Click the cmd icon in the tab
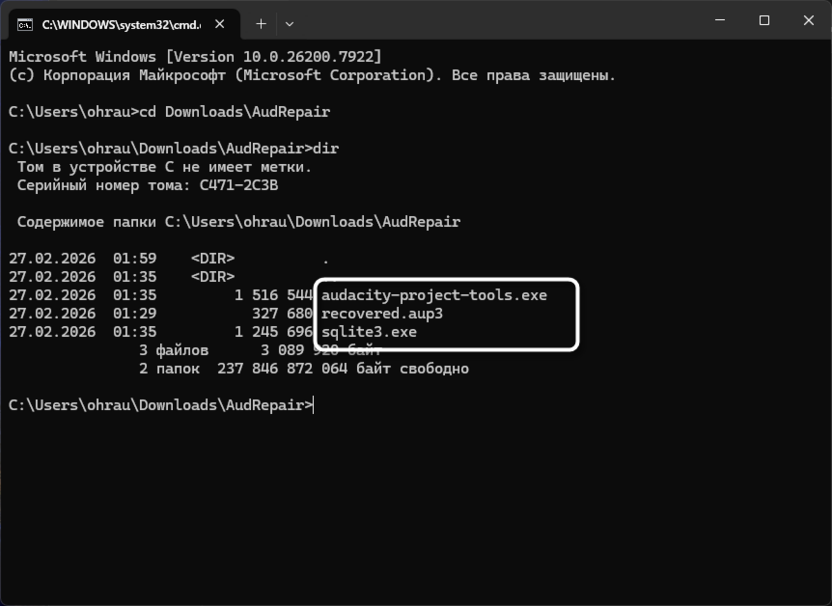 coord(24,24)
